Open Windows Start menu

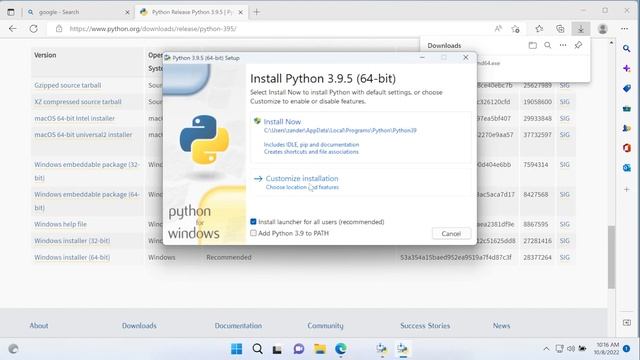click(x=236, y=349)
